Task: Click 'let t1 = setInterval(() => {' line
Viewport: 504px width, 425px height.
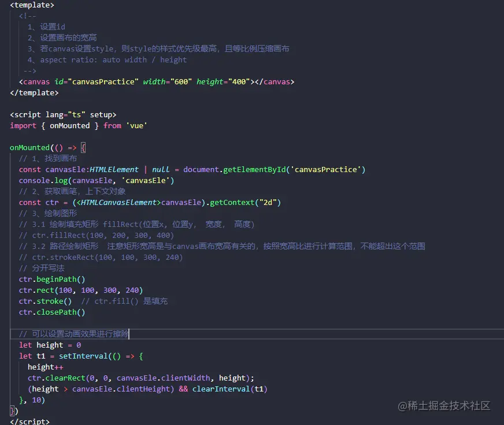Action: point(81,356)
